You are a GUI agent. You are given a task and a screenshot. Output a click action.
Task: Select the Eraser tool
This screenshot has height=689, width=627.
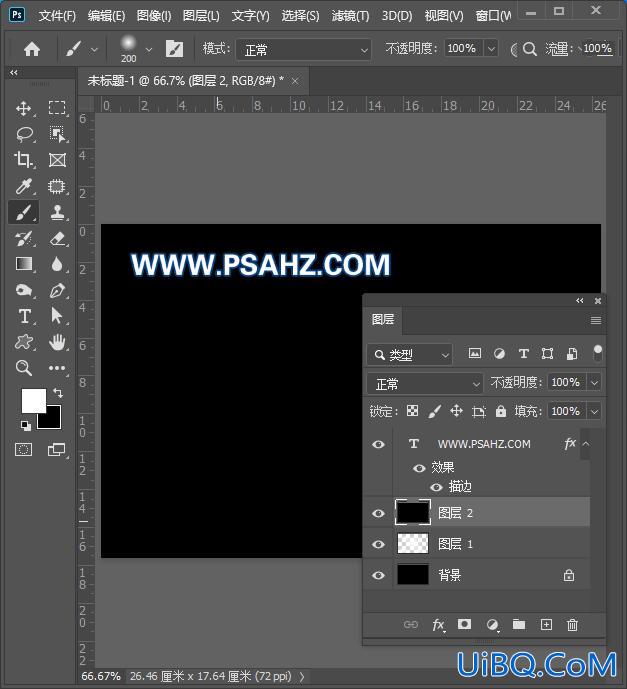[x=57, y=239]
